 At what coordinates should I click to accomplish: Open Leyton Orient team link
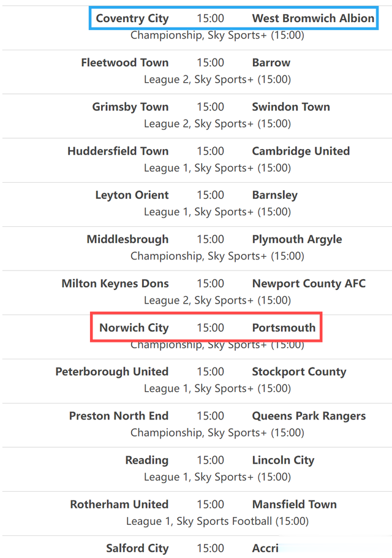[132, 196]
